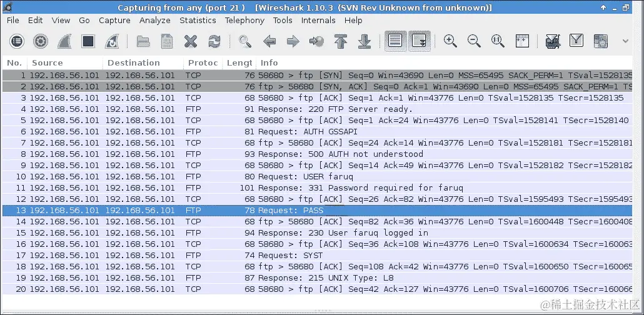Open the Analyze menu
Image resolution: width=644 pixels, height=315 pixels.
(x=155, y=20)
